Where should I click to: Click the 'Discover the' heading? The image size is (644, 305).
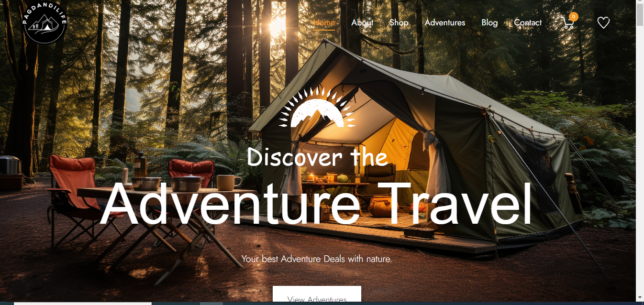coord(317,157)
